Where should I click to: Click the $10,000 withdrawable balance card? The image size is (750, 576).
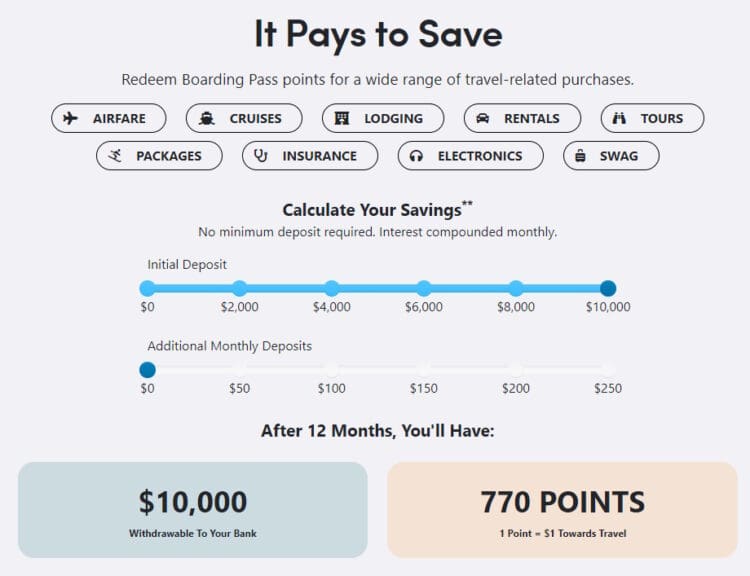click(193, 509)
